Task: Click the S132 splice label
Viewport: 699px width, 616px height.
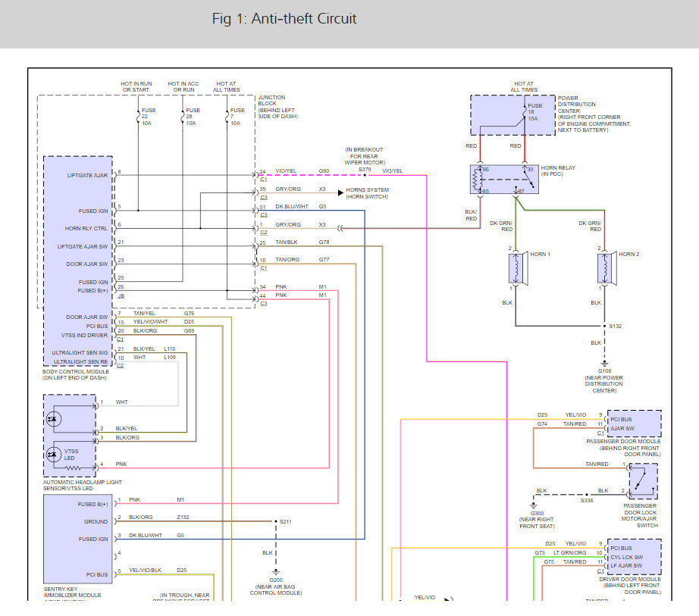Action: click(615, 326)
